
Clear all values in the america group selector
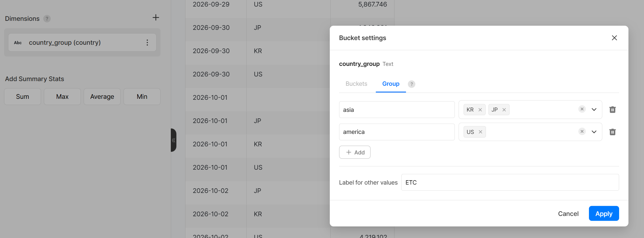(x=582, y=131)
